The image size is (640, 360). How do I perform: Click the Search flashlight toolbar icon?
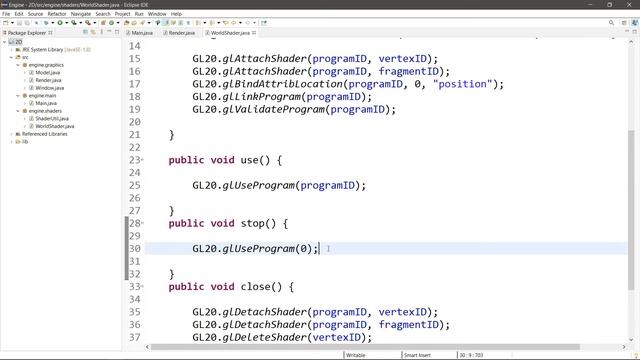[x=142, y=23]
